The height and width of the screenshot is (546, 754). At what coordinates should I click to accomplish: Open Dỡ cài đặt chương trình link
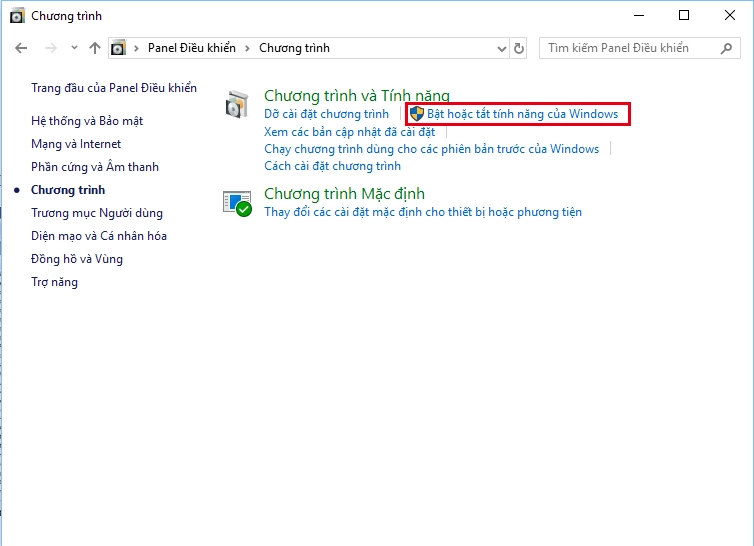[x=326, y=114]
